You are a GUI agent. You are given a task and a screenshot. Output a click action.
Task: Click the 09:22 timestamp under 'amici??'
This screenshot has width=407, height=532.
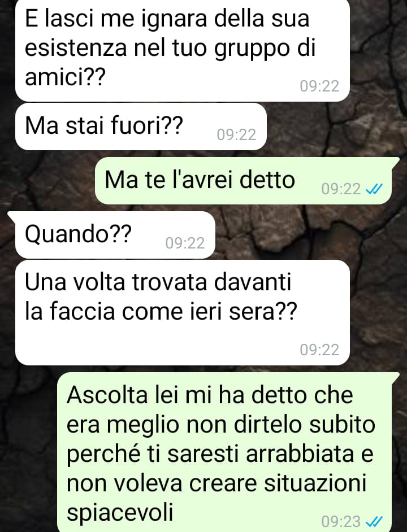tap(319, 86)
